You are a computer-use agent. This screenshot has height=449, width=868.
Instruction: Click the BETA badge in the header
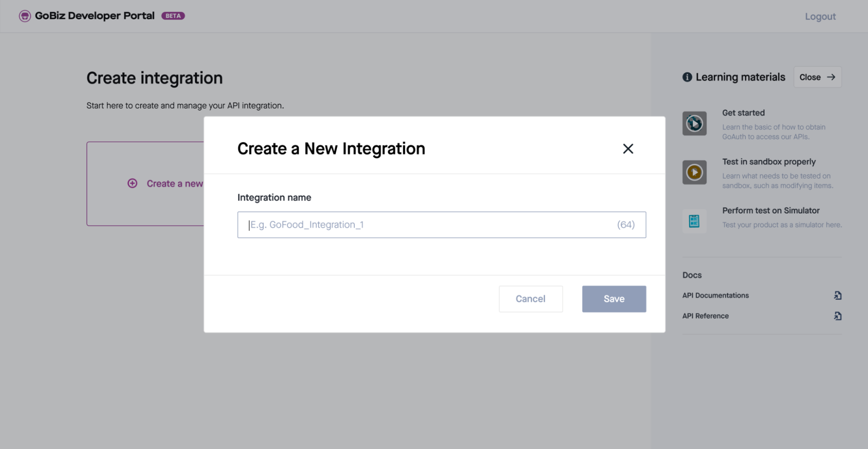click(173, 16)
